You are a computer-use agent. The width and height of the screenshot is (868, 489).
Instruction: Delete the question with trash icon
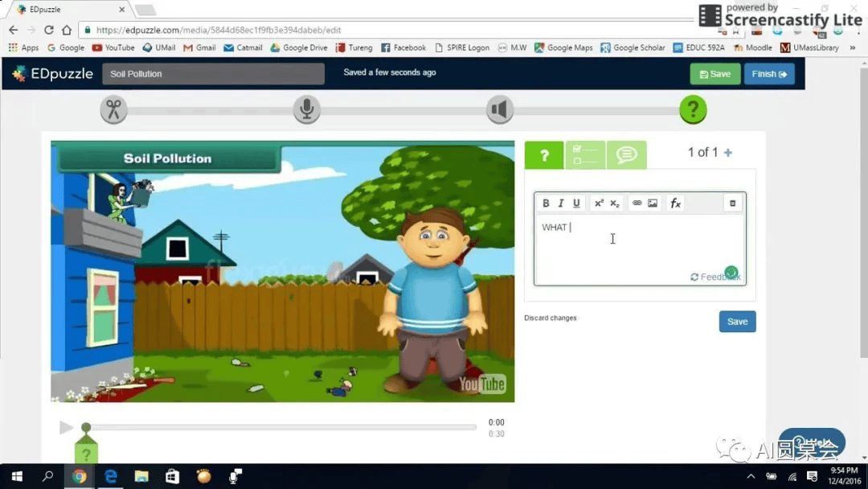[732, 203]
